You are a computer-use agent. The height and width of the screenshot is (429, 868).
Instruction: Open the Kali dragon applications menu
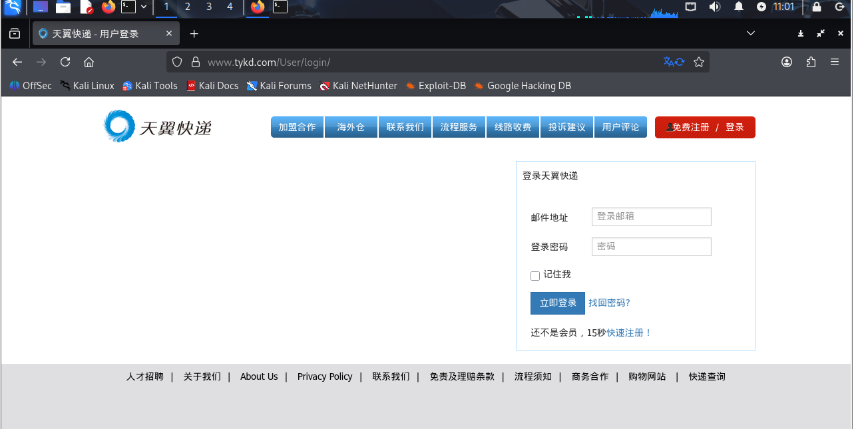(x=12, y=9)
